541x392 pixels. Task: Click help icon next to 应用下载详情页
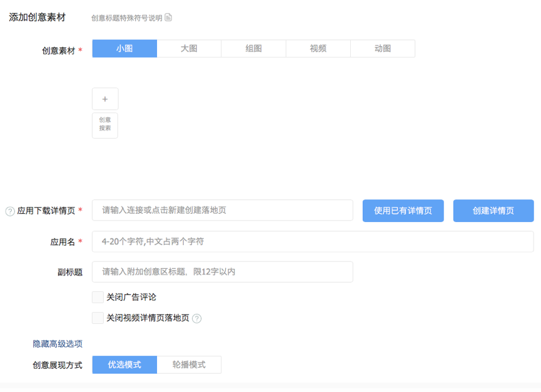pos(10,211)
